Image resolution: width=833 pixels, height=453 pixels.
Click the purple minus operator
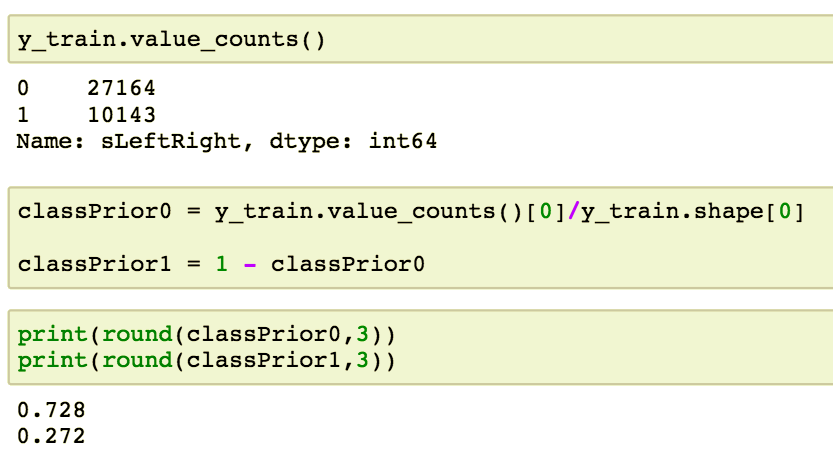(x=250, y=264)
